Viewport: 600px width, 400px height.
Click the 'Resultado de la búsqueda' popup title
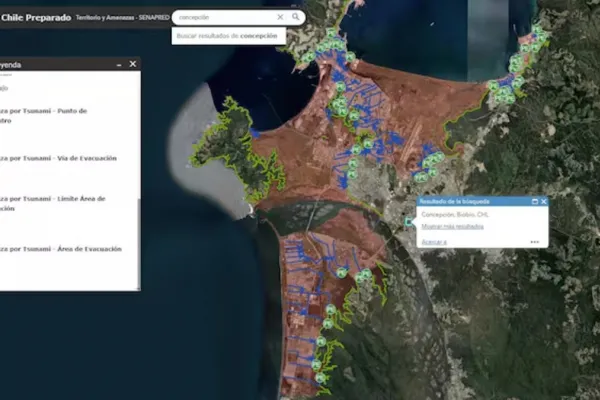tap(455, 201)
